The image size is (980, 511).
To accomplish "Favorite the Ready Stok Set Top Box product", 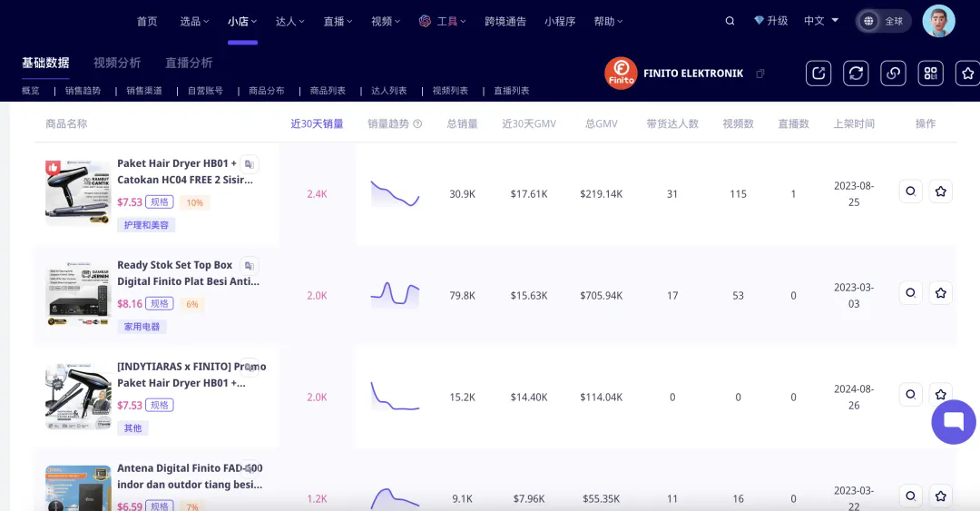I will coord(941,293).
